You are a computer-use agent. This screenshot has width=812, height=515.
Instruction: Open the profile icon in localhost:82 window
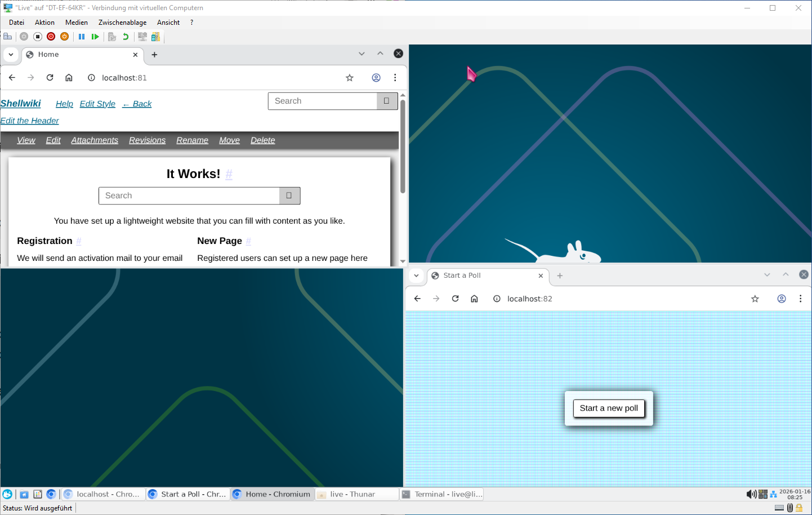point(782,299)
